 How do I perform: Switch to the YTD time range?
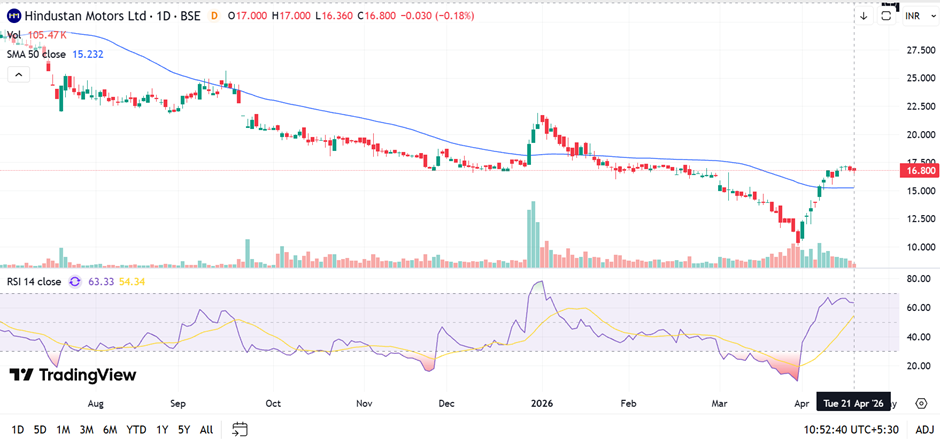coord(136,429)
